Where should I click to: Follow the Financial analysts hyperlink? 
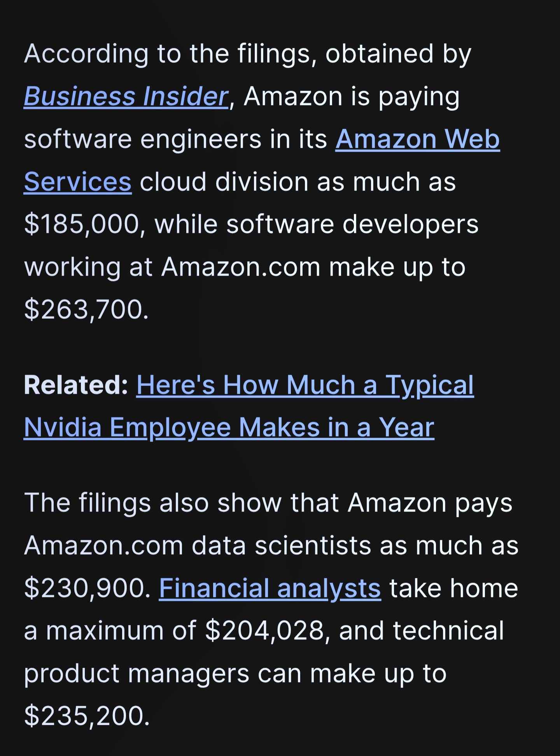point(269,588)
